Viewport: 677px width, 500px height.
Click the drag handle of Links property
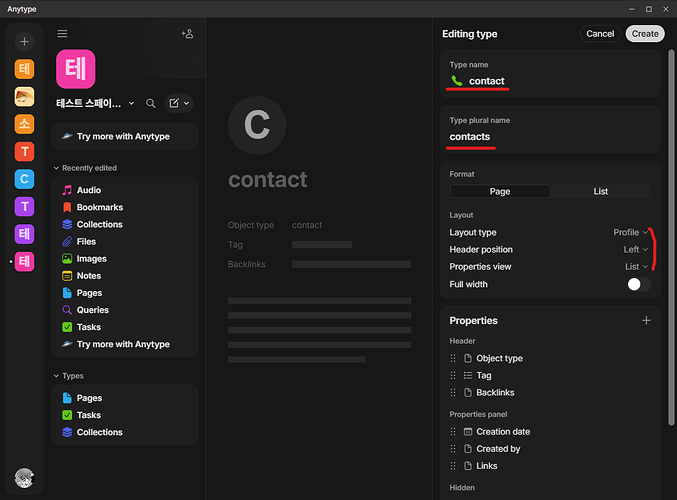tap(453, 466)
